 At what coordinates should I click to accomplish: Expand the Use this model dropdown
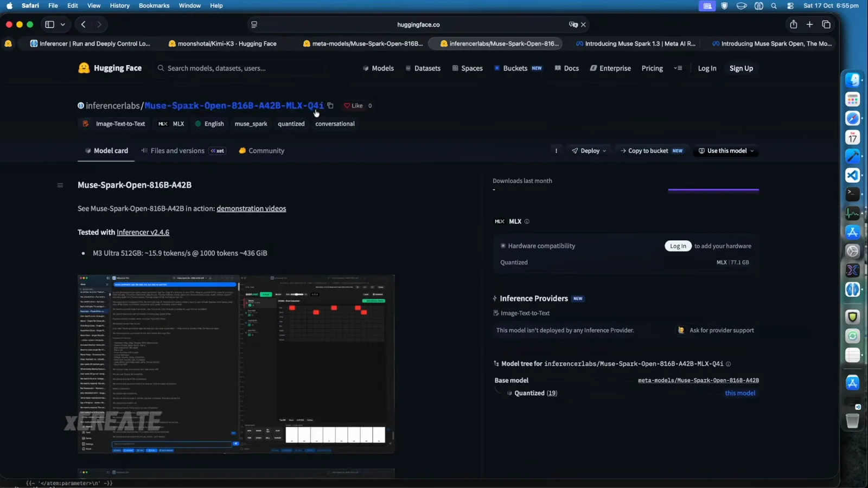tap(726, 151)
